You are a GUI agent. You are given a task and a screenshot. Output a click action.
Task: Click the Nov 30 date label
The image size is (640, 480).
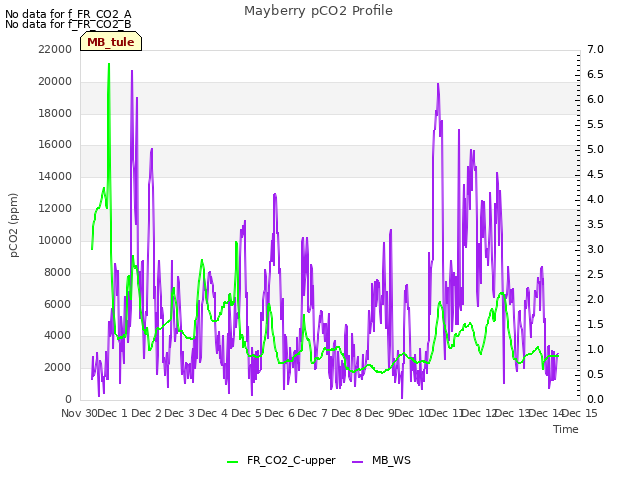[x=80, y=413]
